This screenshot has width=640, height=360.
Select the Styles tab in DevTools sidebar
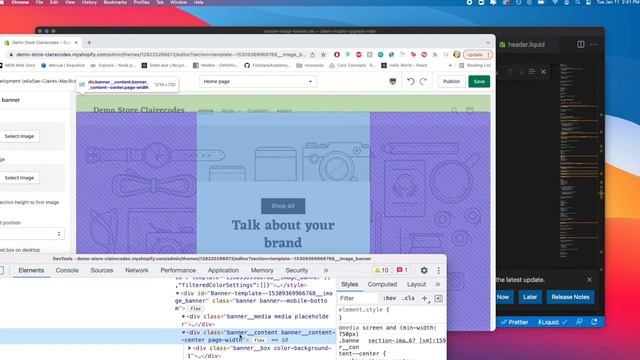(349, 284)
